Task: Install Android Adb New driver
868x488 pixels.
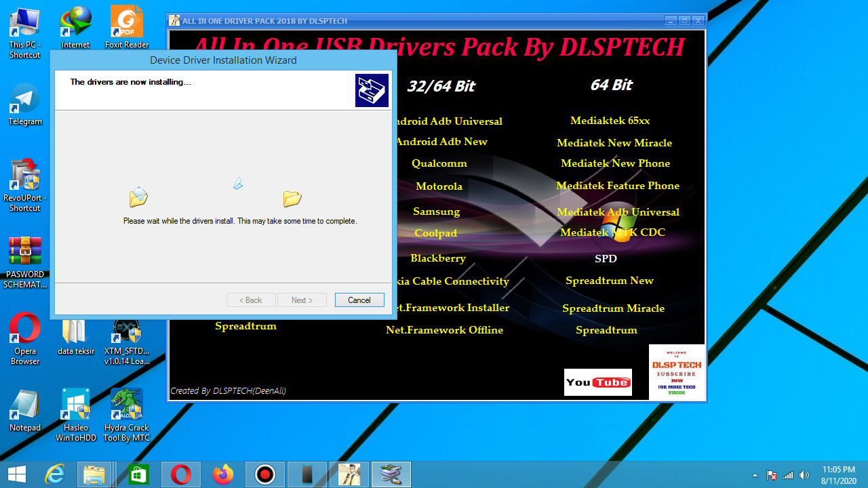Action: (442, 142)
